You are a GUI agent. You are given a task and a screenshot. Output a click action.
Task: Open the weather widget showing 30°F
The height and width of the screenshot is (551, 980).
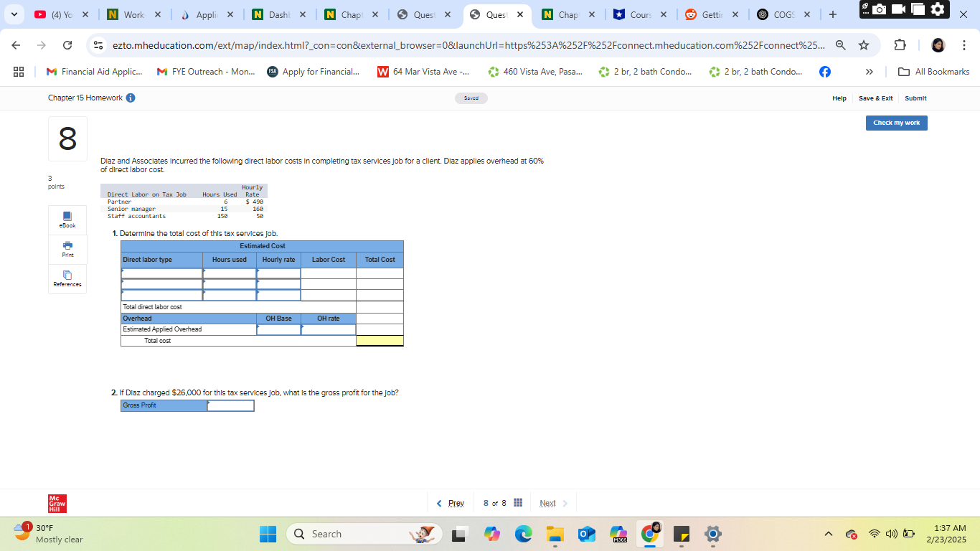point(49,534)
